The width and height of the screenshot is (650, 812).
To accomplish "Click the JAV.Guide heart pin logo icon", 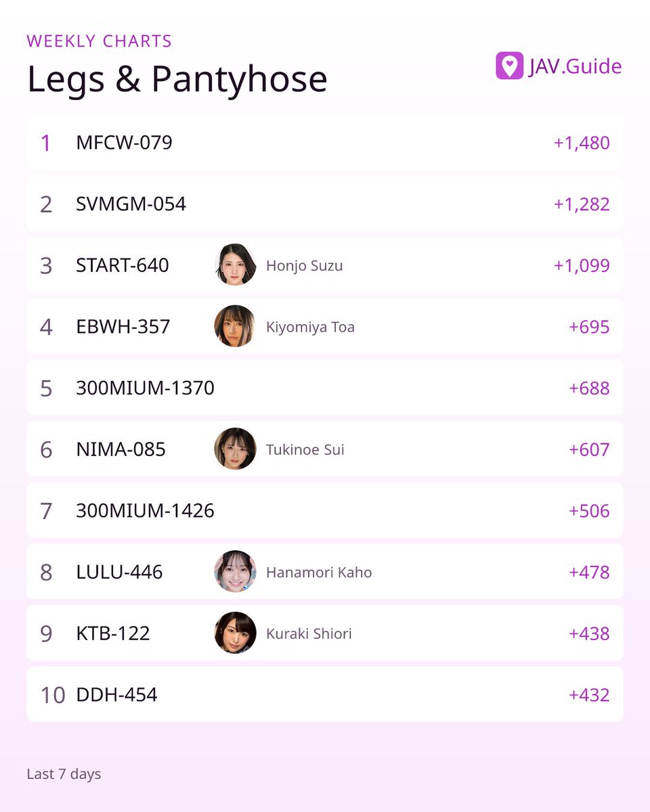I will (x=509, y=66).
